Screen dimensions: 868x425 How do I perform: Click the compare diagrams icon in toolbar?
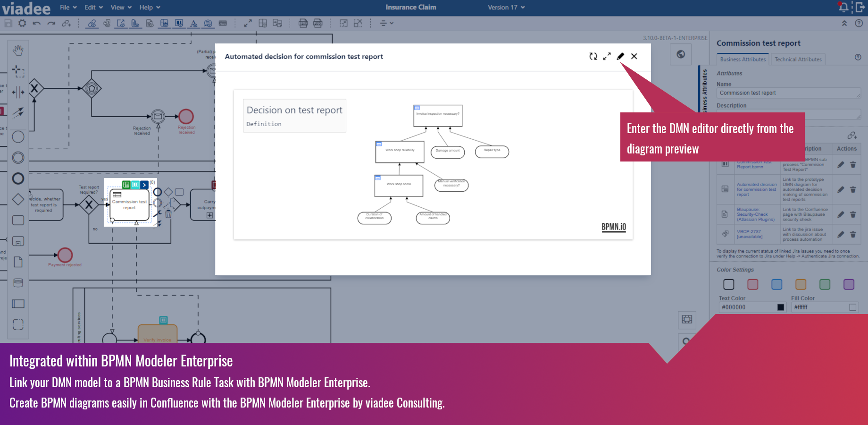[x=277, y=23]
